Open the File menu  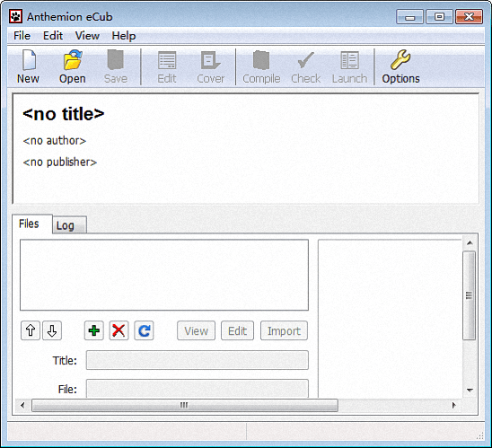pos(22,36)
